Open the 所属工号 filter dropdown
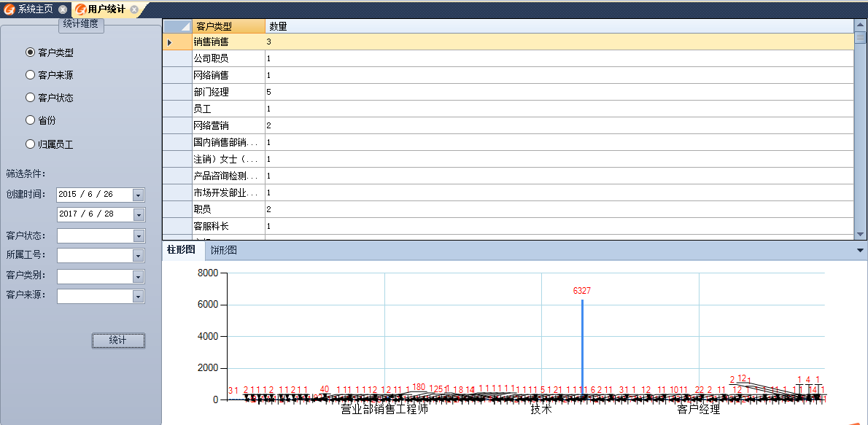 (x=139, y=255)
